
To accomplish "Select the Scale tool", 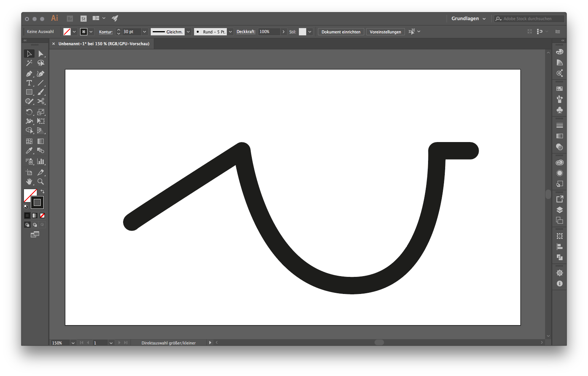I will [41, 112].
